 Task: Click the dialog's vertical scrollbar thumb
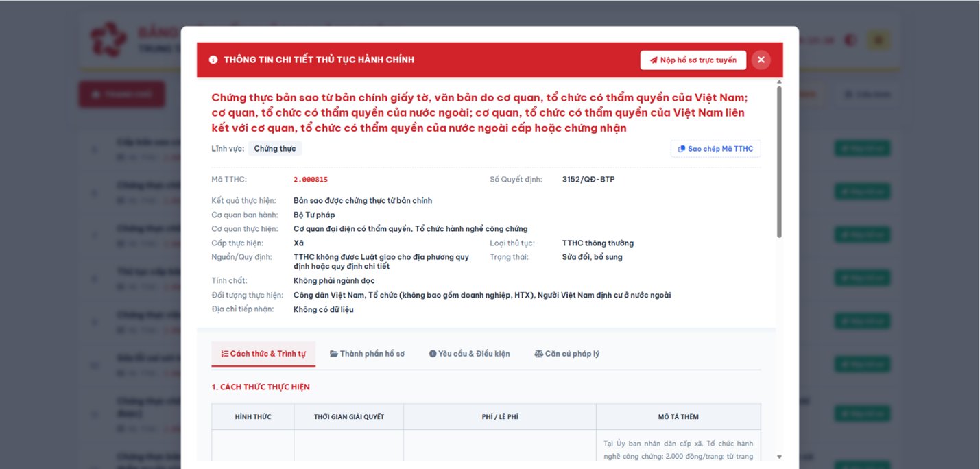[779, 161]
